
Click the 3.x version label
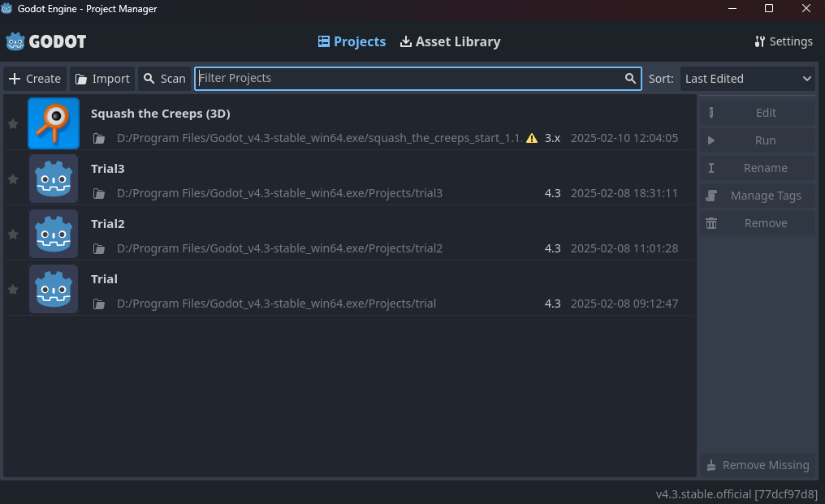coord(552,138)
